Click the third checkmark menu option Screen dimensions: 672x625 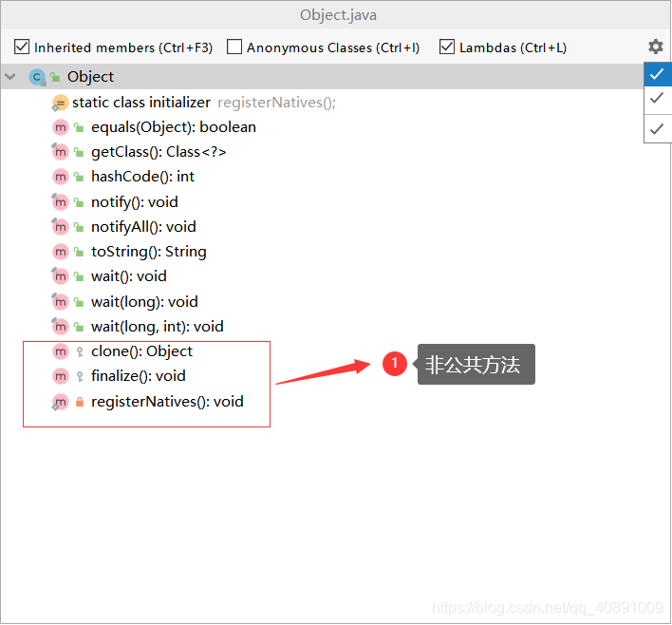coord(658,128)
